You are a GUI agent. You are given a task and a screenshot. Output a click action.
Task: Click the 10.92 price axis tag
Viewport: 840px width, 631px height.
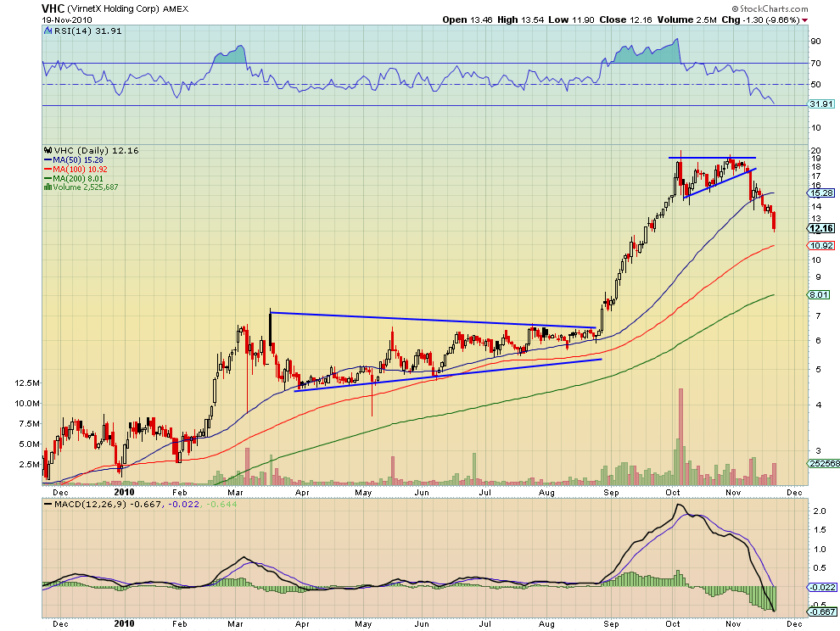(821, 245)
